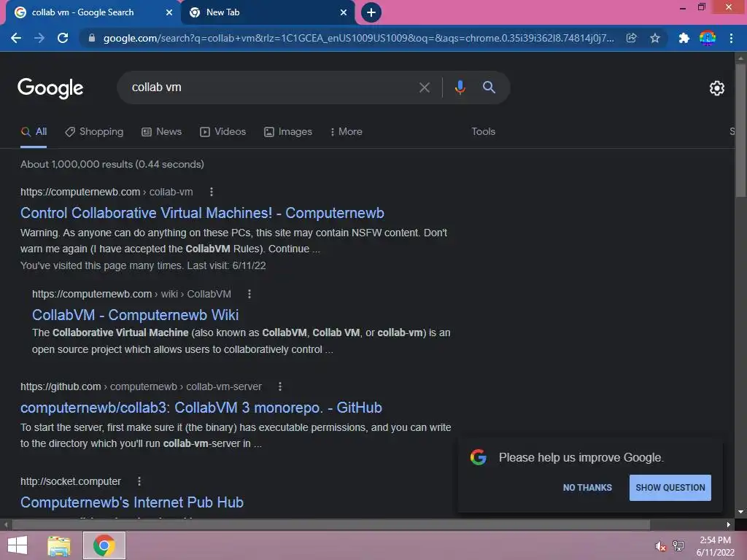Click the magnifier search button
This screenshot has width=747, height=560.
pos(489,87)
